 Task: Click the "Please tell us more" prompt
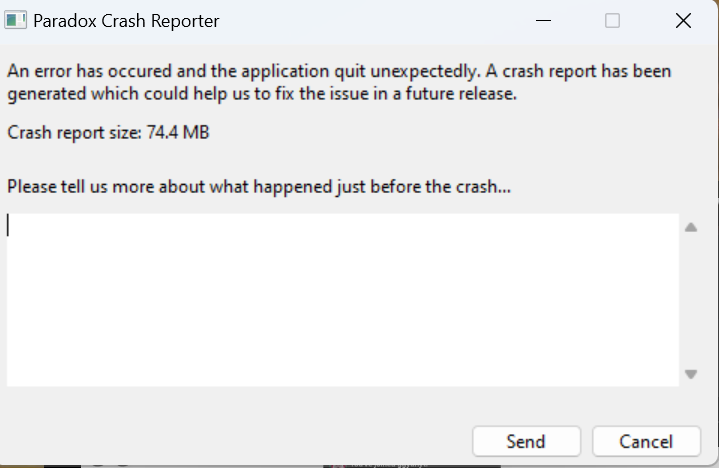259,187
